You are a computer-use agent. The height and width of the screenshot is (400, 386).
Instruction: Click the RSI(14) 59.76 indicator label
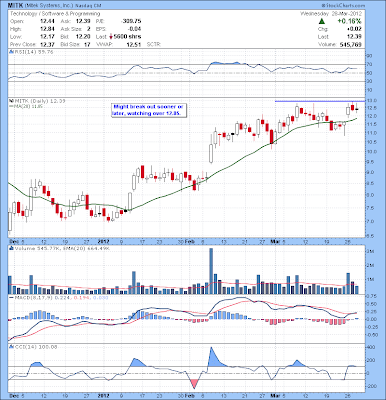tap(33, 52)
